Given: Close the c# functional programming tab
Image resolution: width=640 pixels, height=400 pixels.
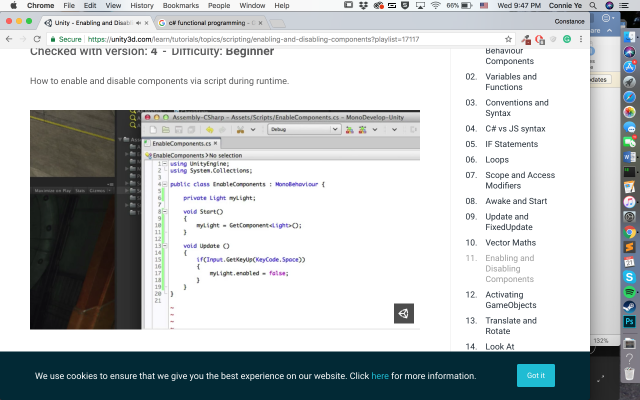Looking at the screenshot, I should point(261,23).
